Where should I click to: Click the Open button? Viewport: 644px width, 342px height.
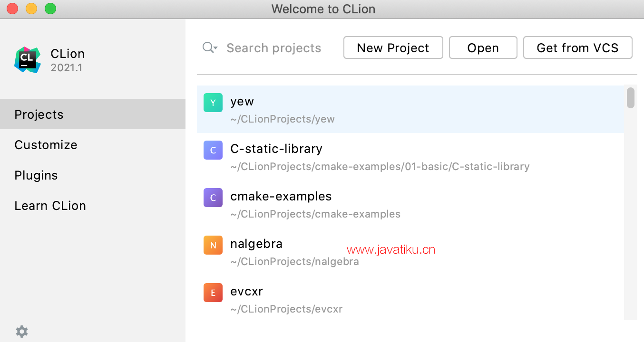tap(483, 47)
